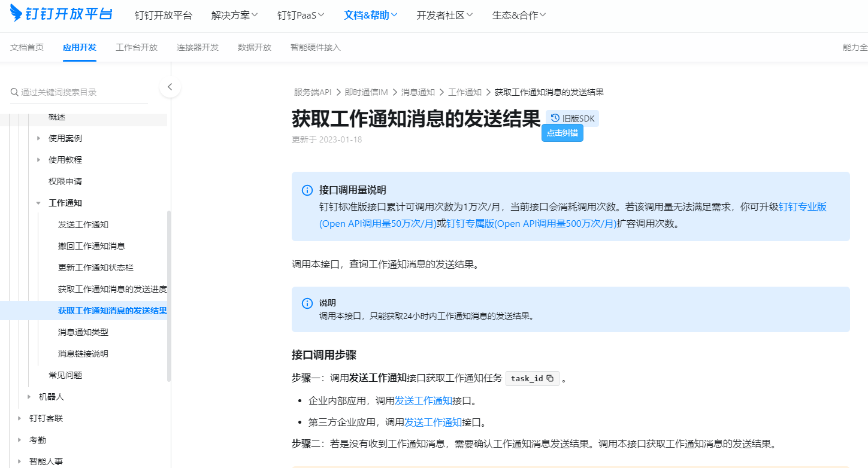Click 消息通知 in the breadcrumb
Viewport: 868px width, 468px height.
coord(418,92)
